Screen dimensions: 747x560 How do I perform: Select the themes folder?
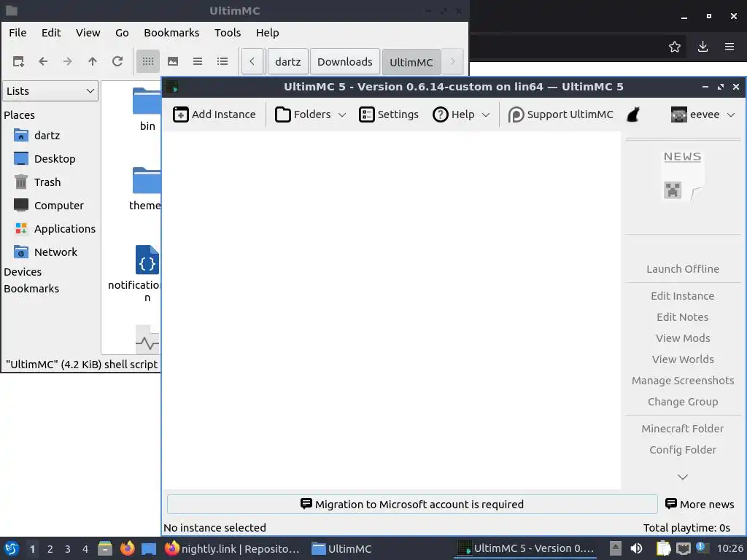pyautogui.click(x=145, y=189)
